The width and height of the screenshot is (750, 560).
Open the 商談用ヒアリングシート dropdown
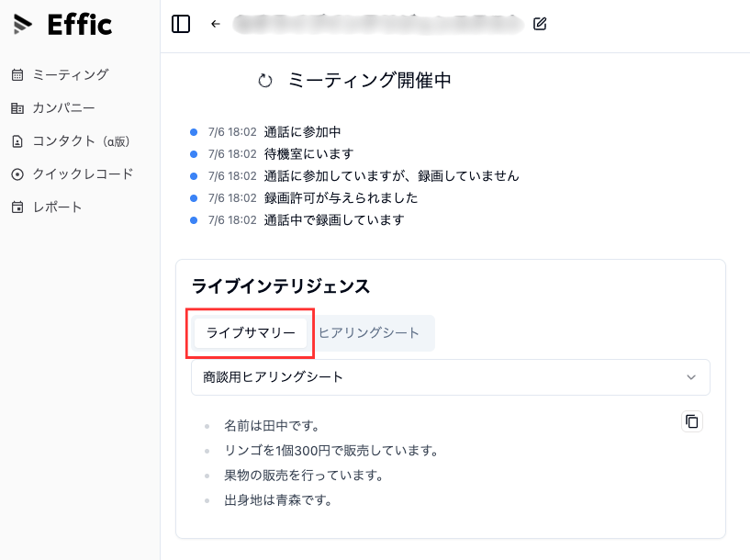click(x=451, y=377)
